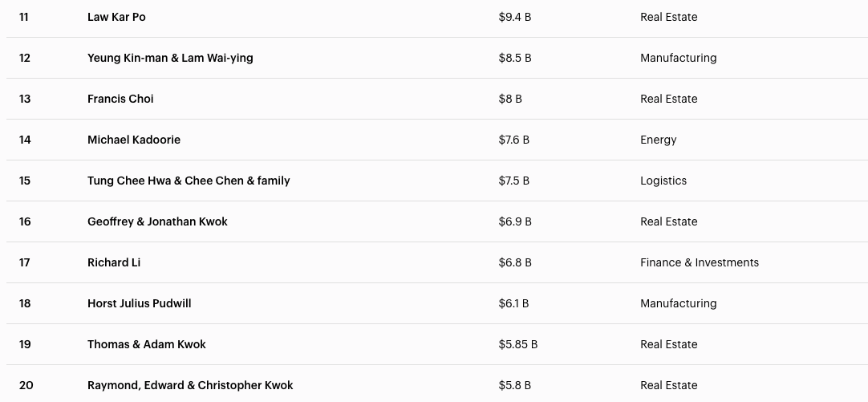The width and height of the screenshot is (868, 402).
Task: Click Real Estate in Francis Choi's row
Action: tap(669, 99)
